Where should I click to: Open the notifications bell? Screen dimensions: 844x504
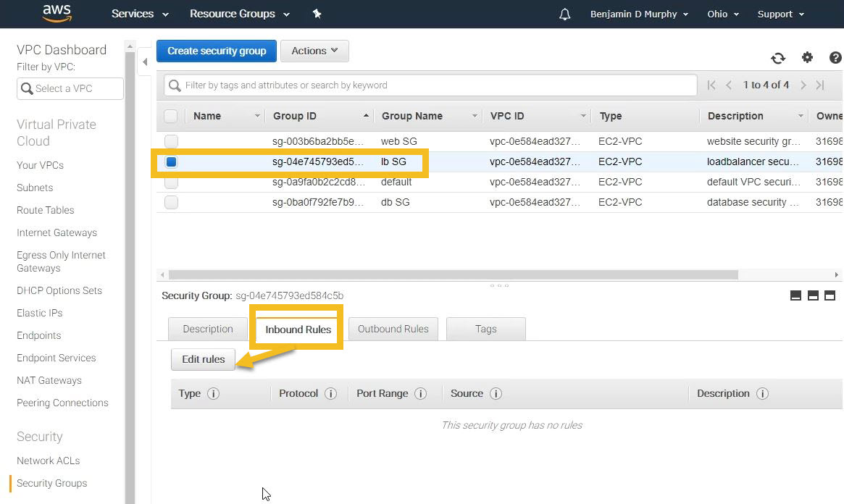(x=564, y=14)
